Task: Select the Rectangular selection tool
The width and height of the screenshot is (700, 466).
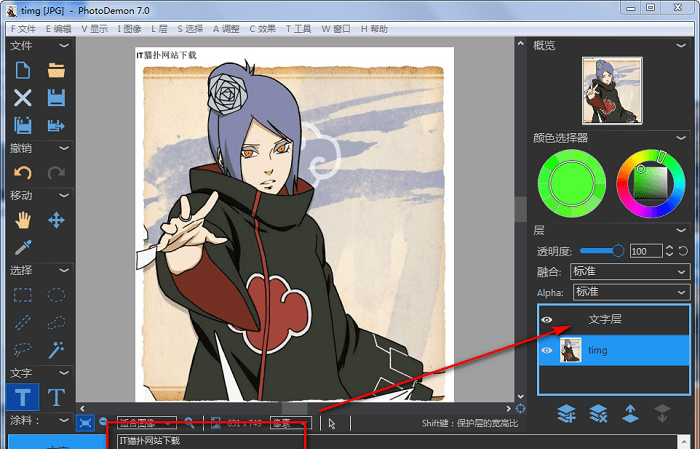Action: 22,295
